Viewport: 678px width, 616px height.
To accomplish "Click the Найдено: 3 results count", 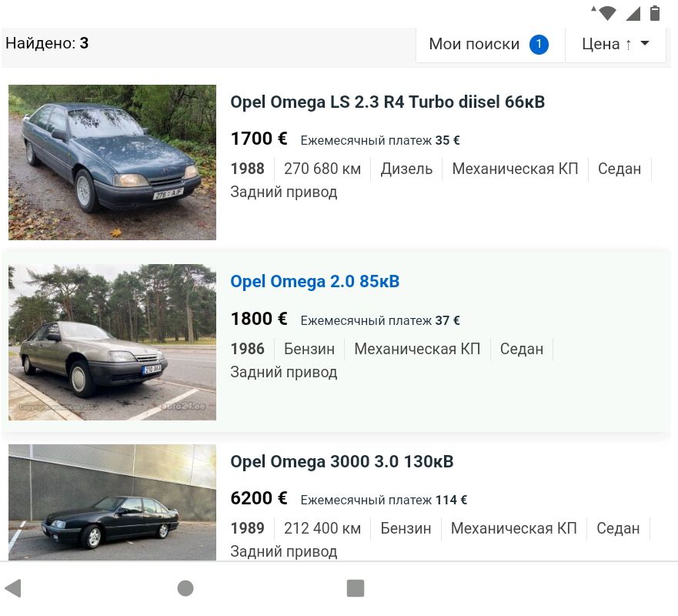I will [x=47, y=43].
